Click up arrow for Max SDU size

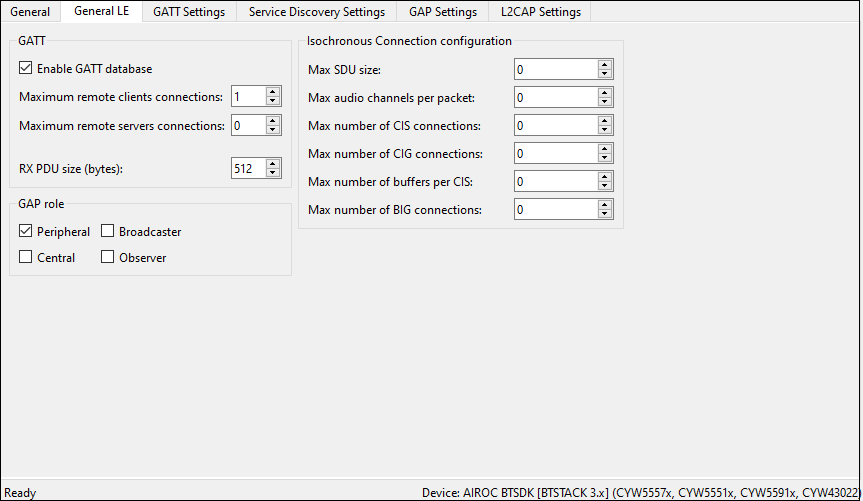[x=604, y=65]
